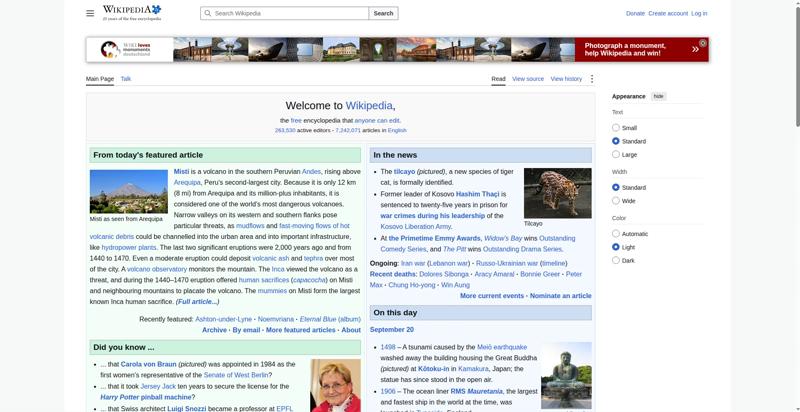Close the monument banner

pyautogui.click(x=703, y=43)
